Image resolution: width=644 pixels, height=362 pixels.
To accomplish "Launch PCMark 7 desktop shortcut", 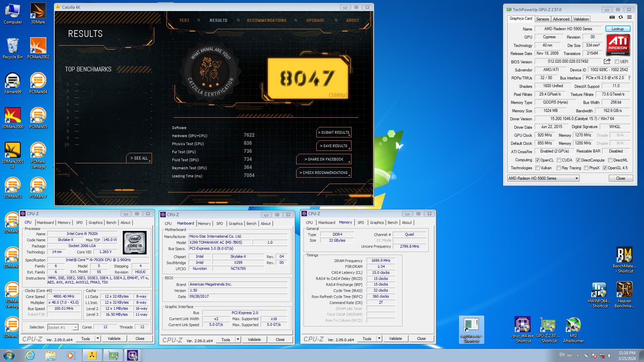I will [38, 188].
